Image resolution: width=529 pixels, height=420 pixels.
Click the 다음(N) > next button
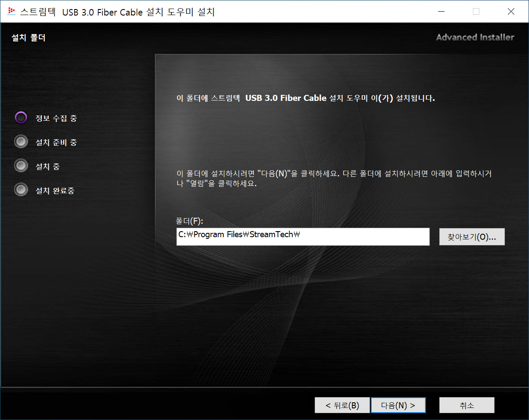point(398,405)
